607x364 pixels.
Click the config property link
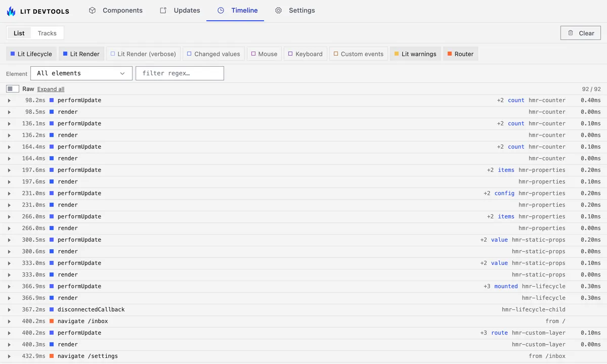tap(504, 193)
